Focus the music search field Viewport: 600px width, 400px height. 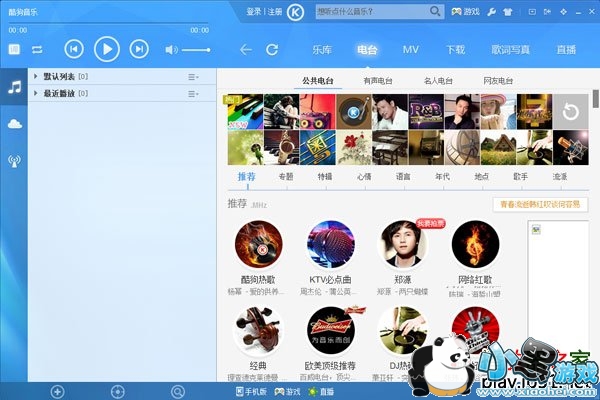(372, 11)
